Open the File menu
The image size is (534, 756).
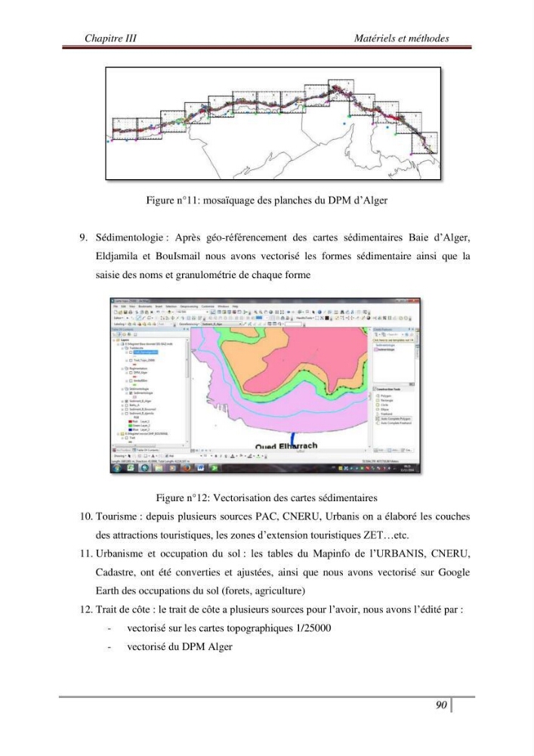(x=116, y=306)
